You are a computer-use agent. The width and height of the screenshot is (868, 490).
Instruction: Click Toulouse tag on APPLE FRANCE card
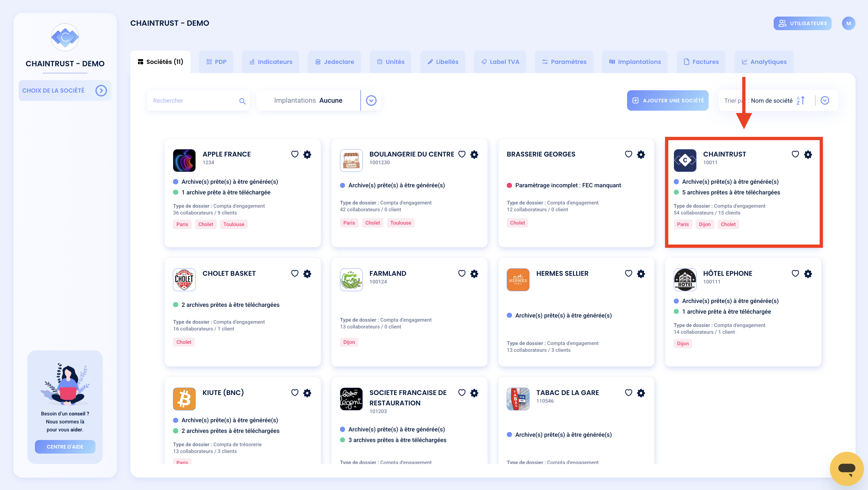pos(234,224)
